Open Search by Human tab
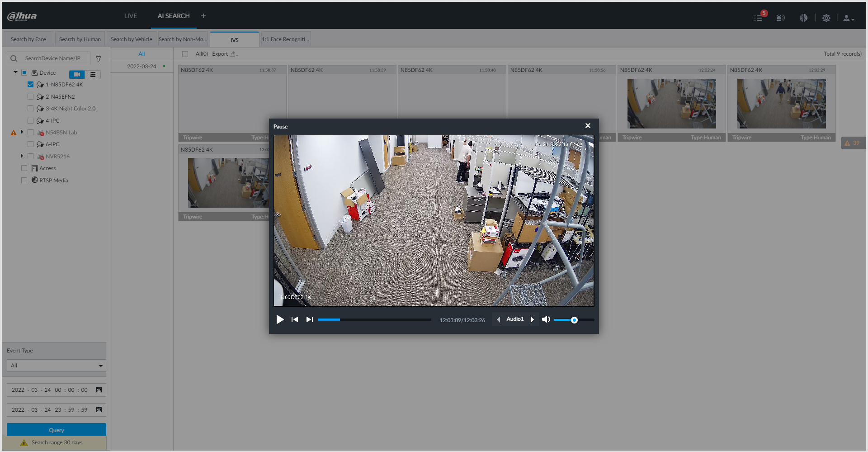The width and height of the screenshot is (868, 452). pyautogui.click(x=80, y=39)
